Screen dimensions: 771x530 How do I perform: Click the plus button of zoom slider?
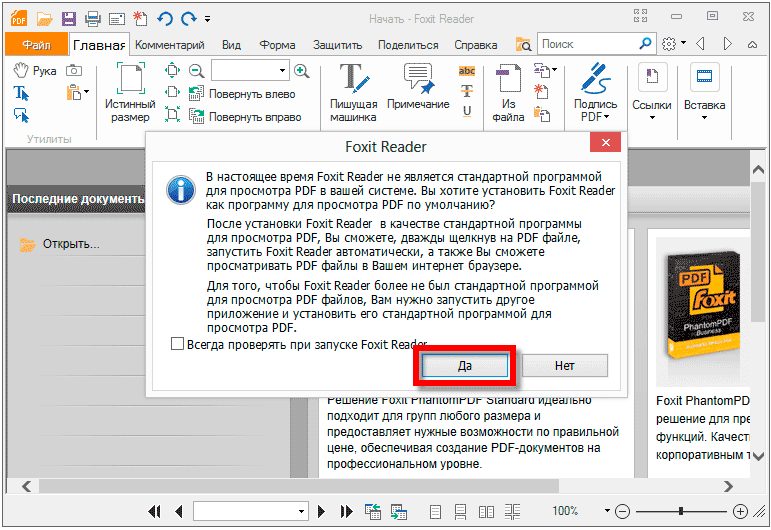tap(740, 512)
